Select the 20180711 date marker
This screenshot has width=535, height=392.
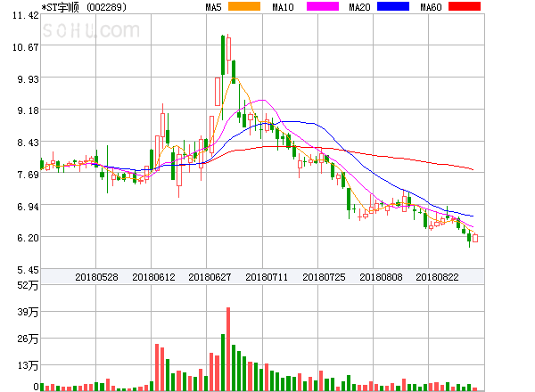coord(267,277)
